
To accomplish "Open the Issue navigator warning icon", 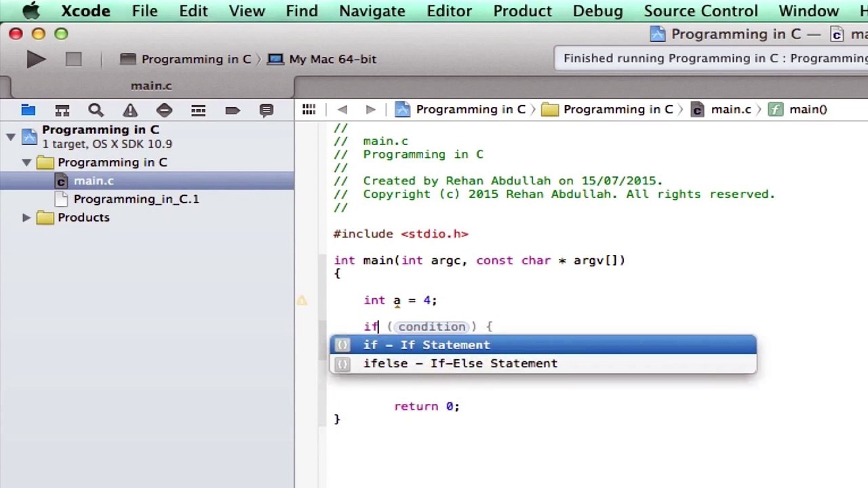I will (x=130, y=110).
